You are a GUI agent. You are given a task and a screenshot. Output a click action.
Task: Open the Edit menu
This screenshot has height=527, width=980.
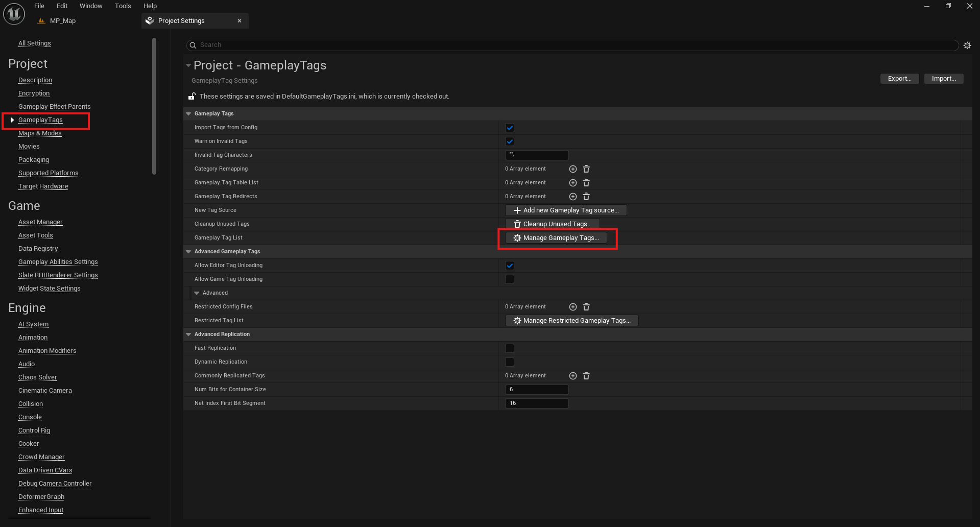tap(62, 6)
